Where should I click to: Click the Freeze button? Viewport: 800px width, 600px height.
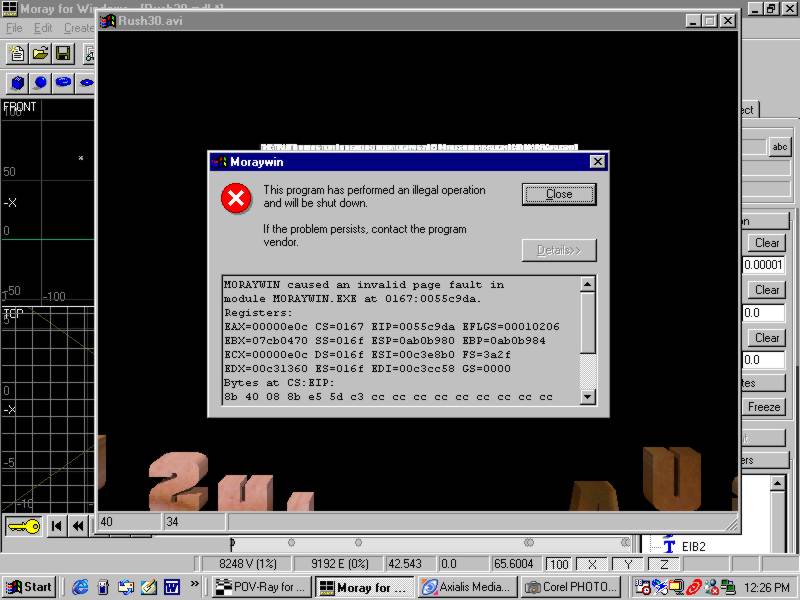[767, 407]
